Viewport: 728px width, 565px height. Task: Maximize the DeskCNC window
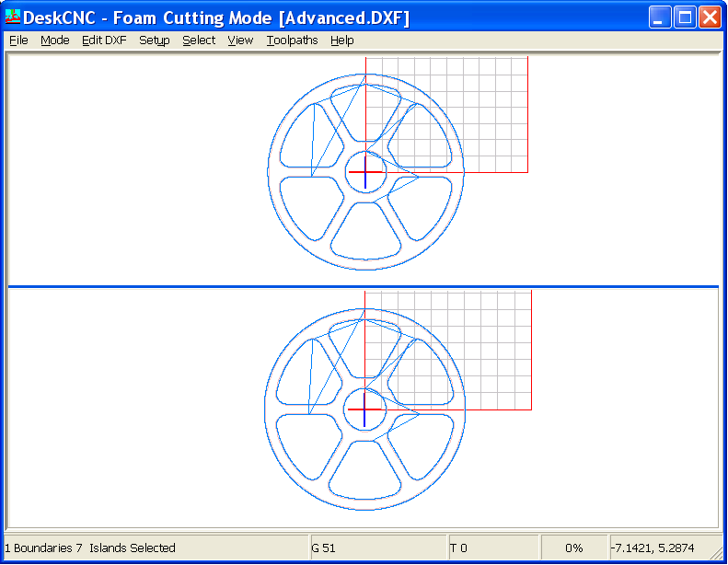click(x=685, y=17)
